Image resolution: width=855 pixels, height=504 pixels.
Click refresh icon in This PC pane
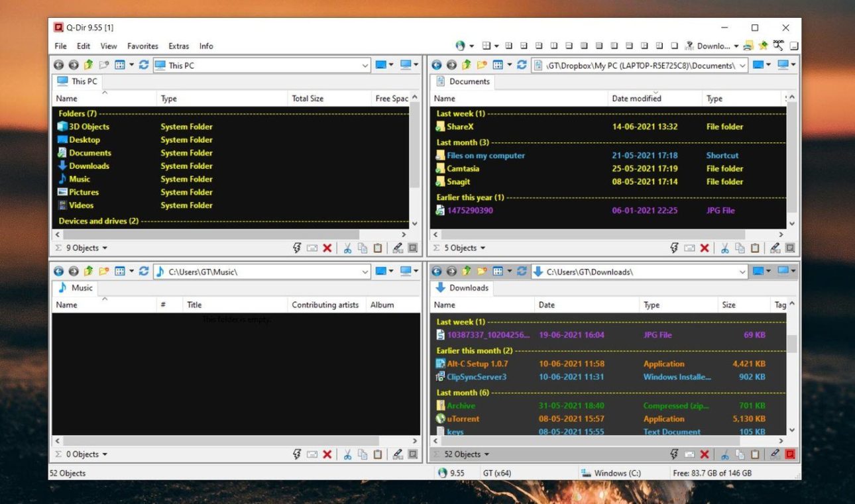tap(144, 65)
